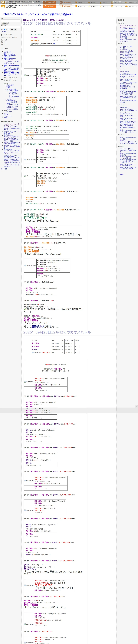
Task: Open キャラの通り名 link
Action: [x=124, y=73]
